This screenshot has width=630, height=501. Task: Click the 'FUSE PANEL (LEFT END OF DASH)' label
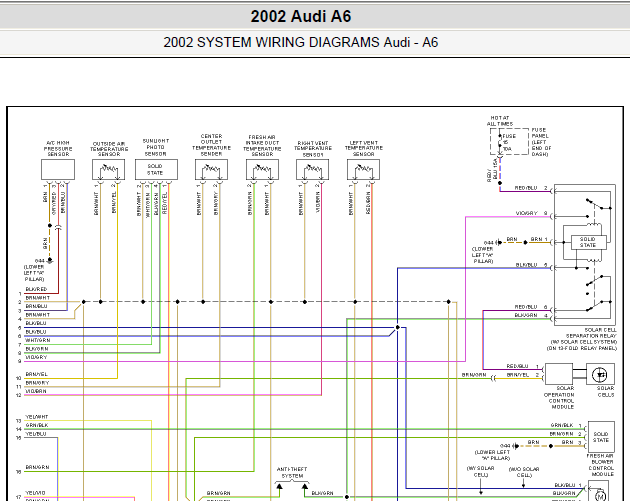click(541, 142)
